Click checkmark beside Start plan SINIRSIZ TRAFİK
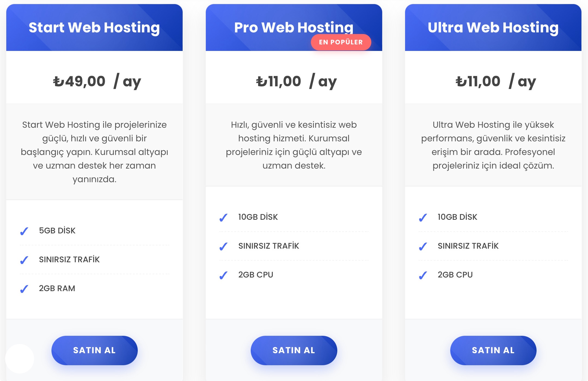 [x=24, y=260]
